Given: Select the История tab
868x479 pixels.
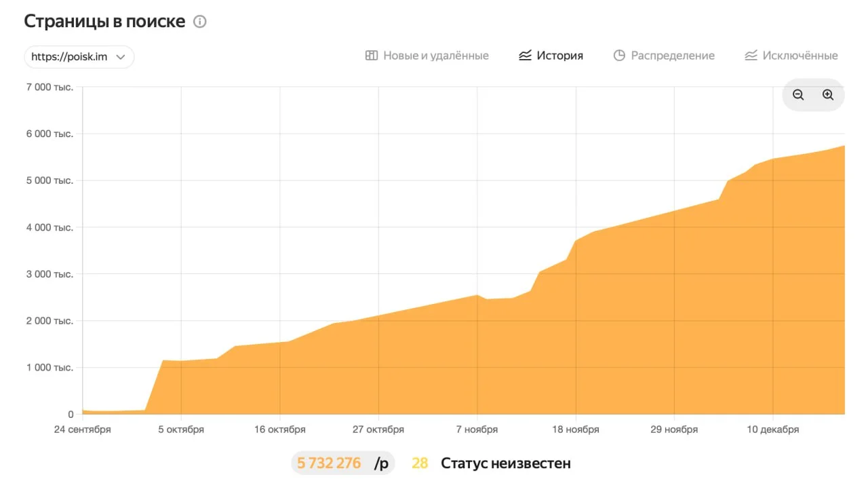Looking at the screenshot, I should (x=559, y=56).
